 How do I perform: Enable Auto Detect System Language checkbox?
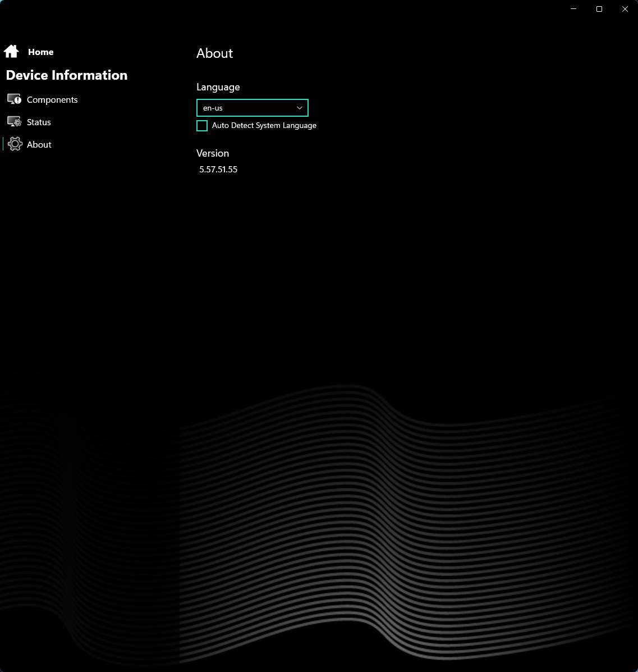[202, 126]
